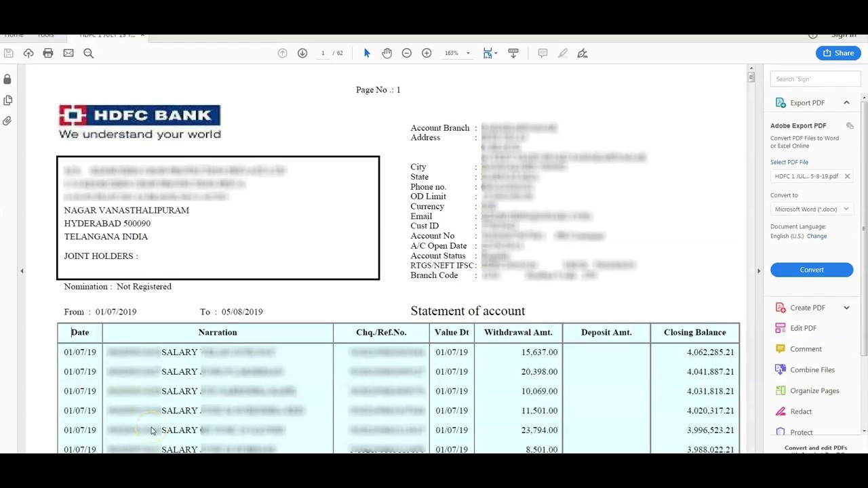Open the Combine Files tool
The image size is (868, 488).
click(812, 370)
